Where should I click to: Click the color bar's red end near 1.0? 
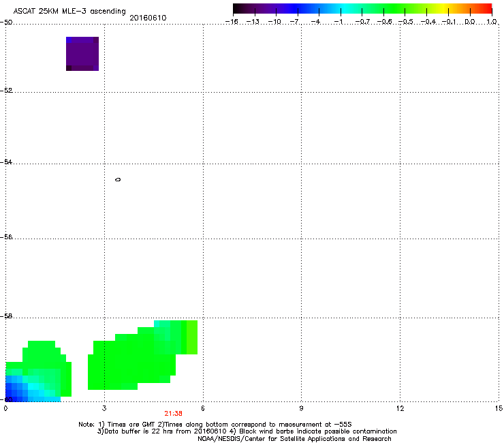point(488,9)
